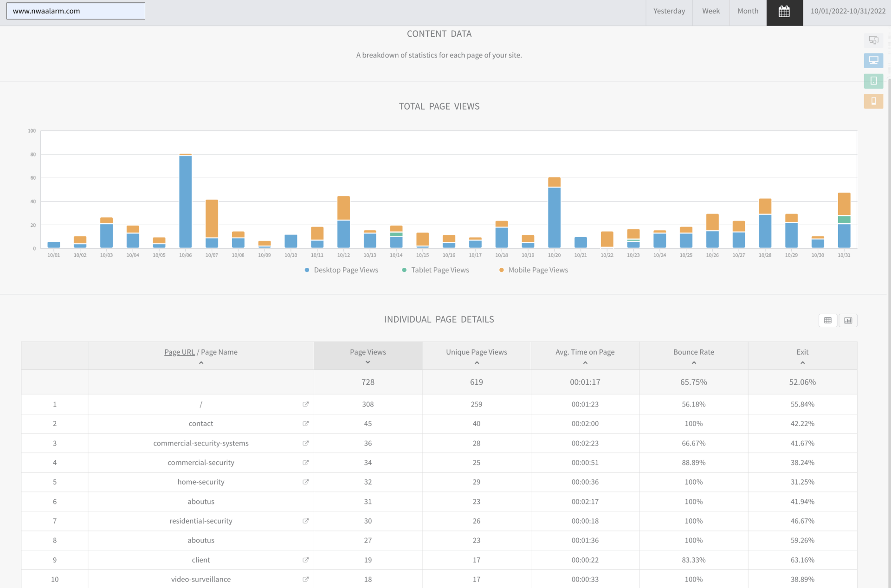Filter by tablet device icon
This screenshot has height=588, width=891.
pyautogui.click(x=873, y=81)
